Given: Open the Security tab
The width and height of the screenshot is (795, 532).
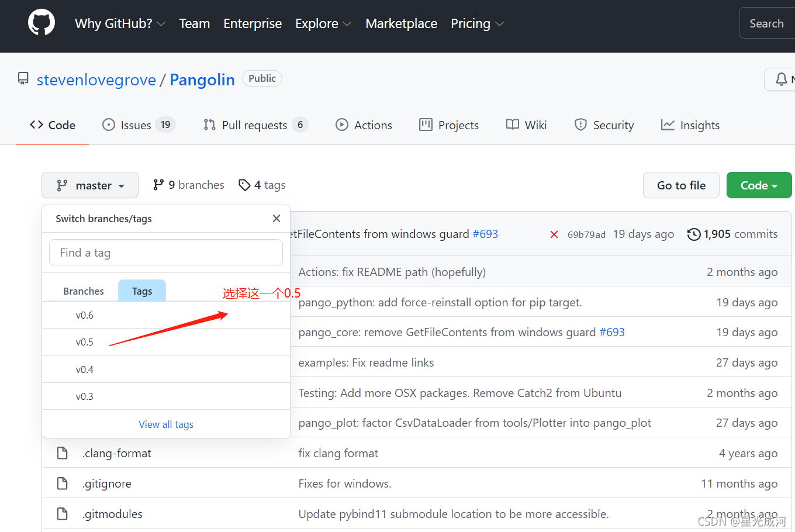Looking at the screenshot, I should 604,125.
